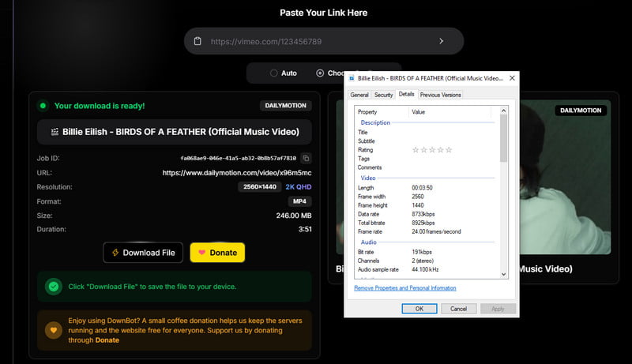
Task: Click the green check icon beside the save instructions
Action: coord(53,287)
